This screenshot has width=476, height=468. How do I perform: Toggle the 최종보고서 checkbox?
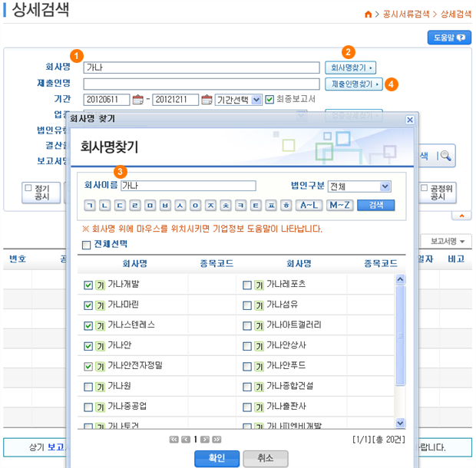click(269, 99)
